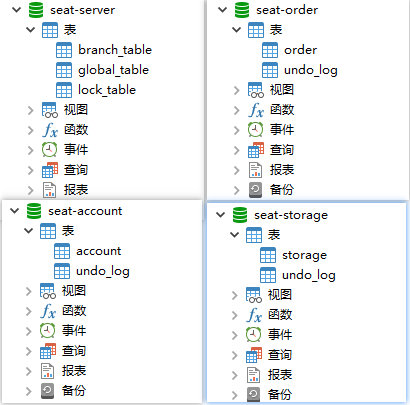The height and width of the screenshot is (405, 410).
Task: Click the functions fx icon under seat-account
Action: [x=48, y=311]
